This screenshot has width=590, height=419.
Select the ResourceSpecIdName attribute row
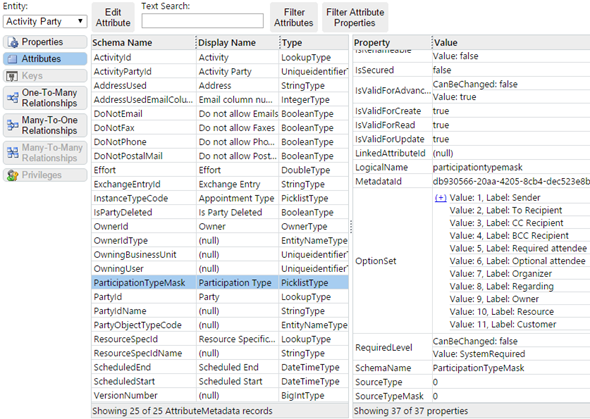pyautogui.click(x=220, y=353)
